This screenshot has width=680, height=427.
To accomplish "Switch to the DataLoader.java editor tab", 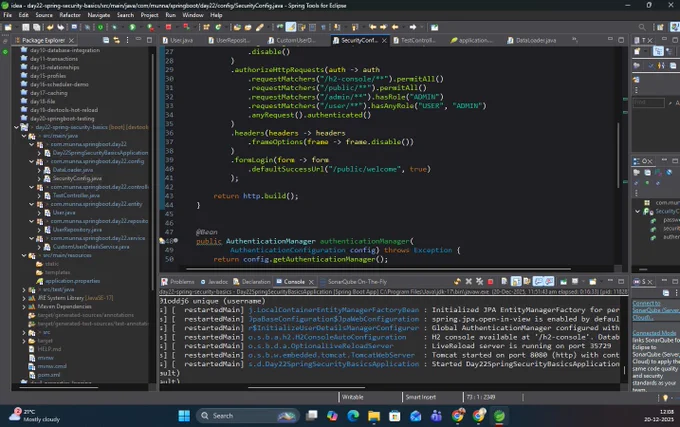I will point(532,40).
